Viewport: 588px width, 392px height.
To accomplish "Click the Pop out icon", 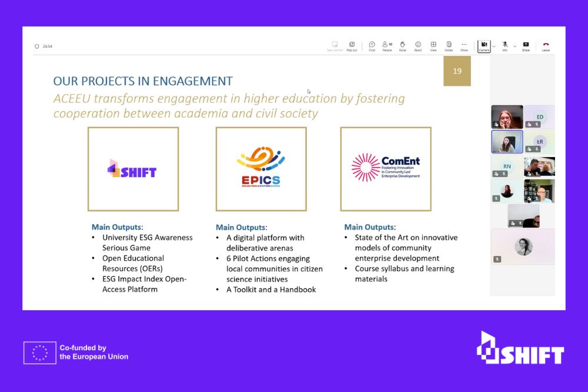I will click(x=352, y=46).
